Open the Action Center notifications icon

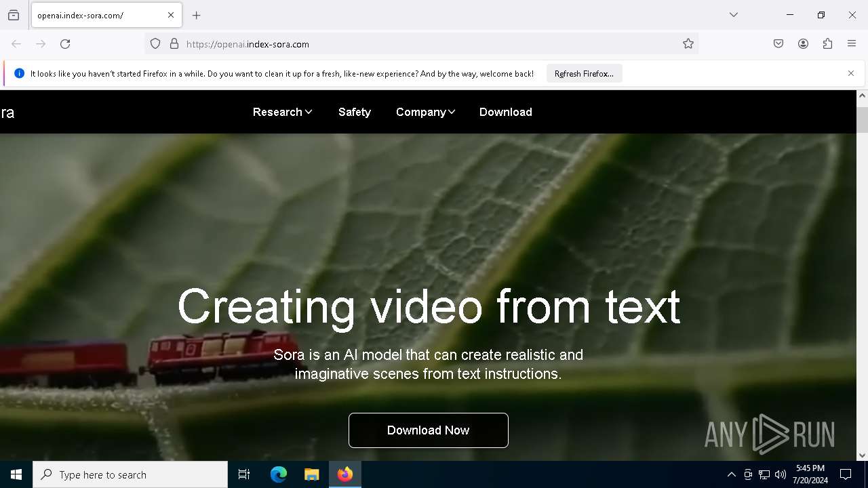coord(846,474)
